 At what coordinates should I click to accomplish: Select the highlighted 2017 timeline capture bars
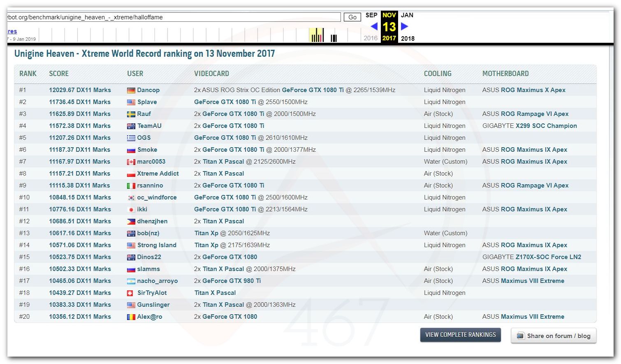pyautogui.click(x=317, y=36)
